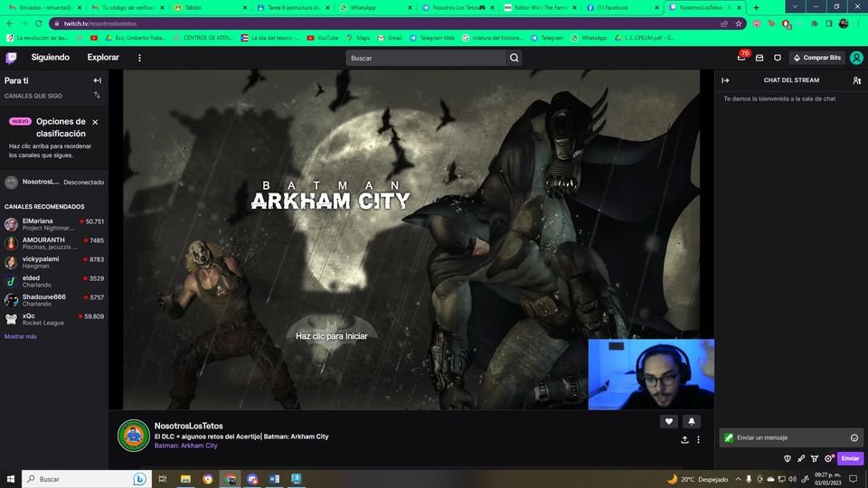Click the NosotrosLosTetos channel name
Screen dimensions: 868x488
189,426
